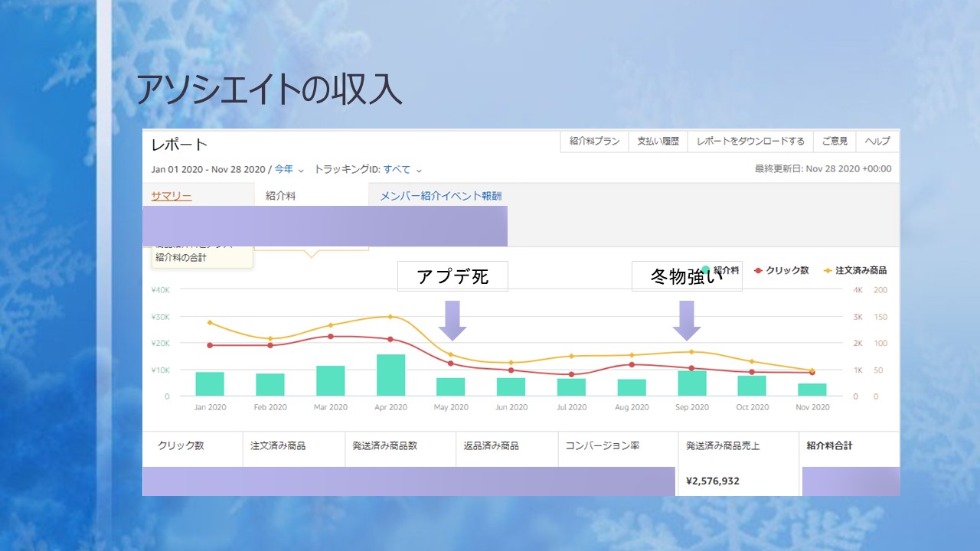Select the アプデ死 text box
Image resolution: width=980 pixels, height=551 pixels.
[x=452, y=276]
